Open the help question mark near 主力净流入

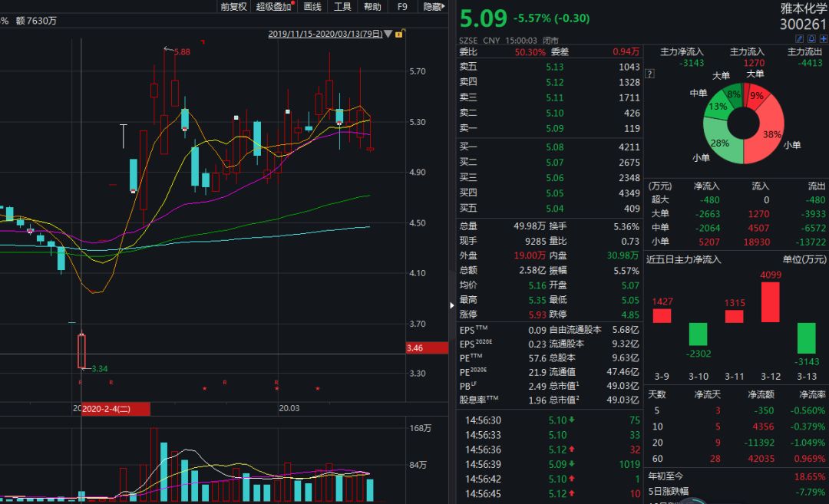[x=649, y=73]
